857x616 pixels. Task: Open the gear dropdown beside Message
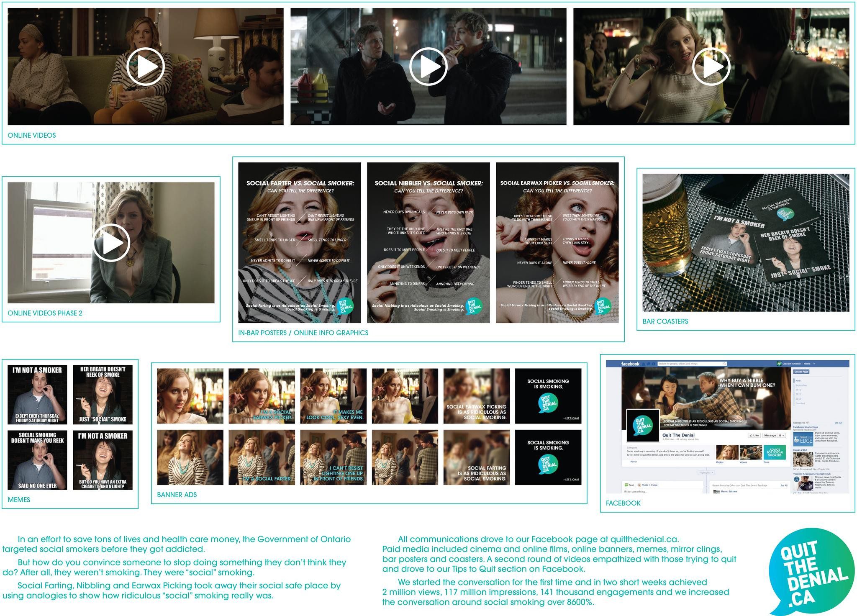coord(782,435)
